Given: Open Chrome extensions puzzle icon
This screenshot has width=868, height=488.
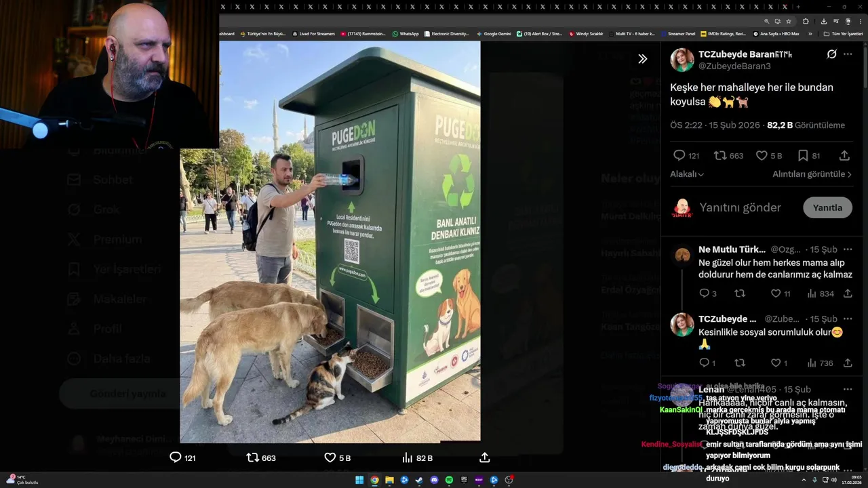Looking at the screenshot, I should coord(806,21).
